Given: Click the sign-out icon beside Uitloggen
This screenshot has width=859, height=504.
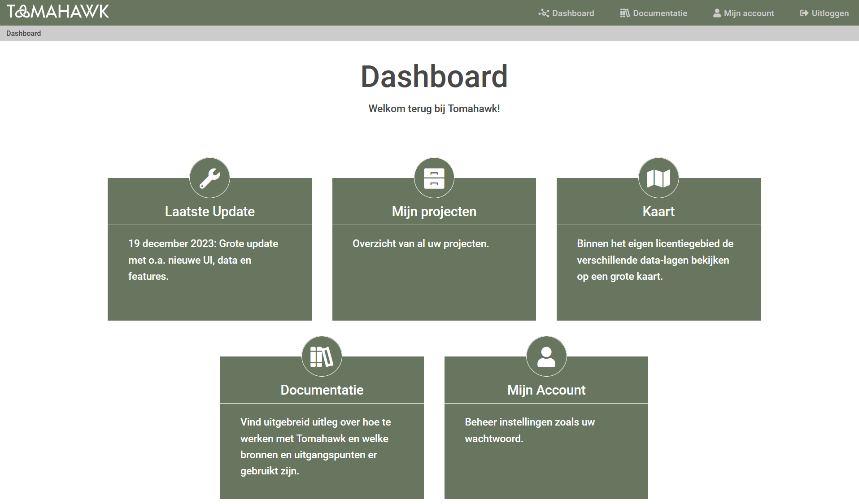Looking at the screenshot, I should (x=804, y=13).
